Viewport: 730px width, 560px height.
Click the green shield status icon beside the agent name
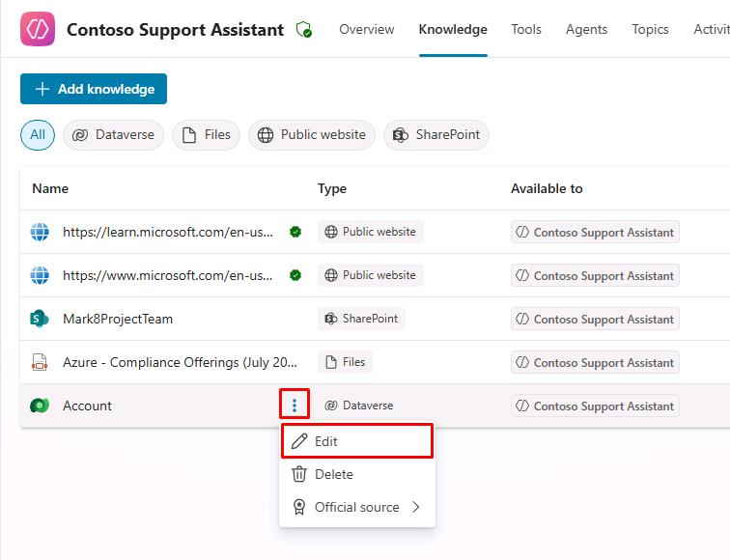pos(304,30)
